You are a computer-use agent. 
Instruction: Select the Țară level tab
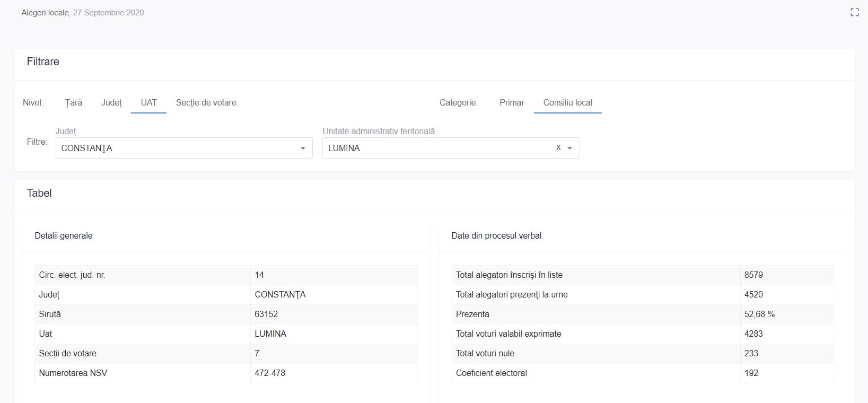pos(74,102)
